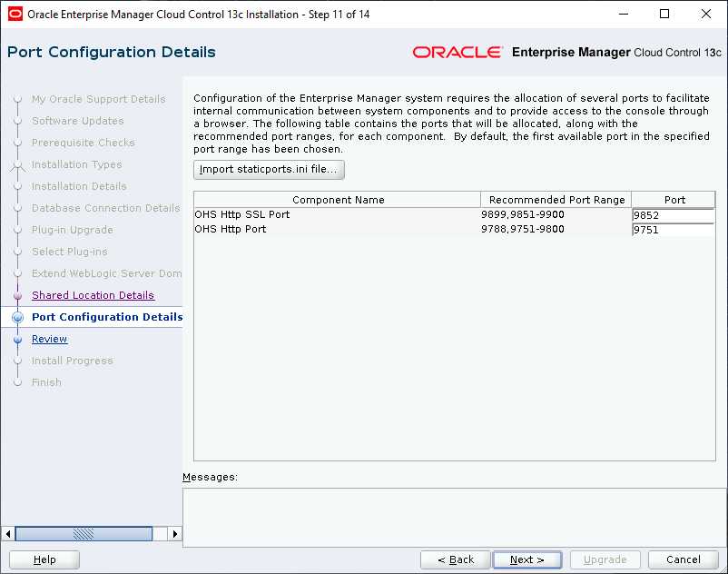Click left arrow of step list scrollbar

(x=8, y=534)
